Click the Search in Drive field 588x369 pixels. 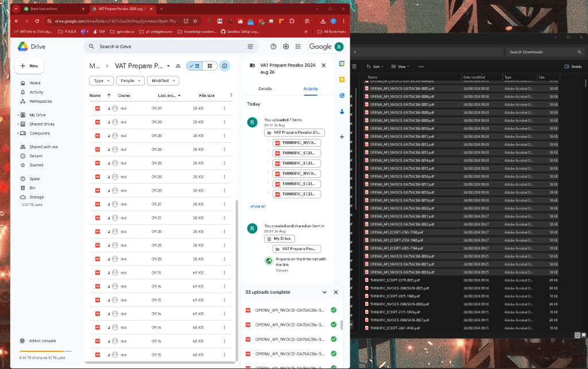pyautogui.click(x=171, y=46)
